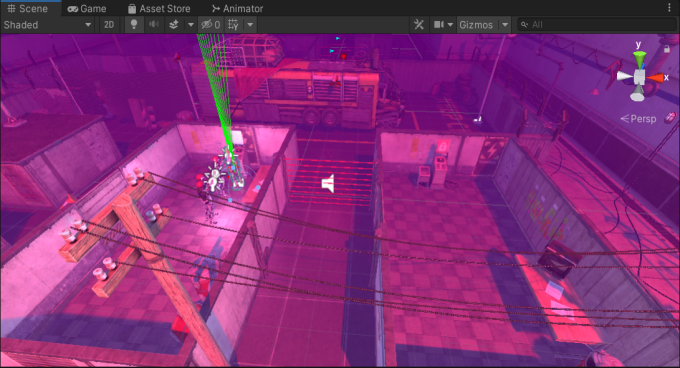Viewport: 680px width, 368px height.
Task: Open the panel more options menu
Action: pos(670,7)
